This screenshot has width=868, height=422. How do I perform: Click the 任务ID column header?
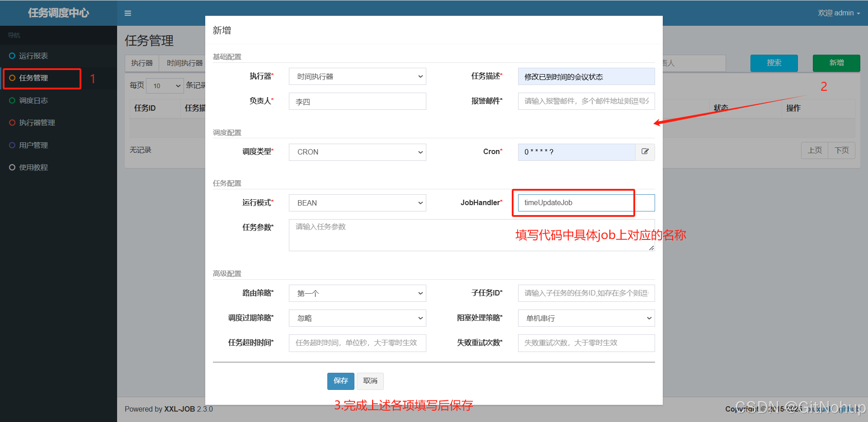(x=145, y=108)
